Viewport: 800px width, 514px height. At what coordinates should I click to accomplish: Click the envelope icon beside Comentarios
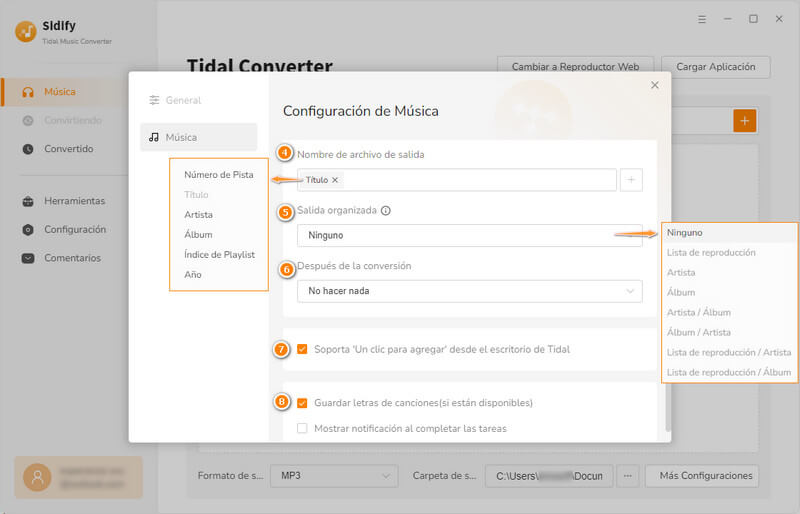[28, 258]
